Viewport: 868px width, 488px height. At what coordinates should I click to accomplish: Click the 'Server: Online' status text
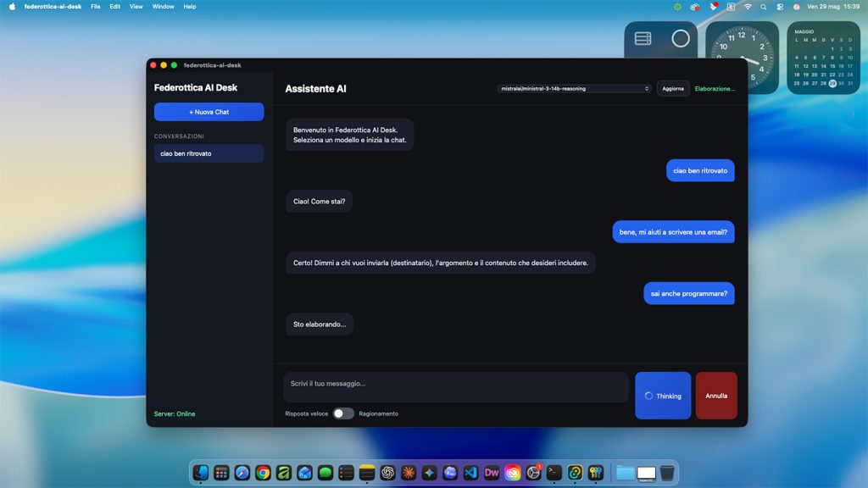click(x=175, y=413)
